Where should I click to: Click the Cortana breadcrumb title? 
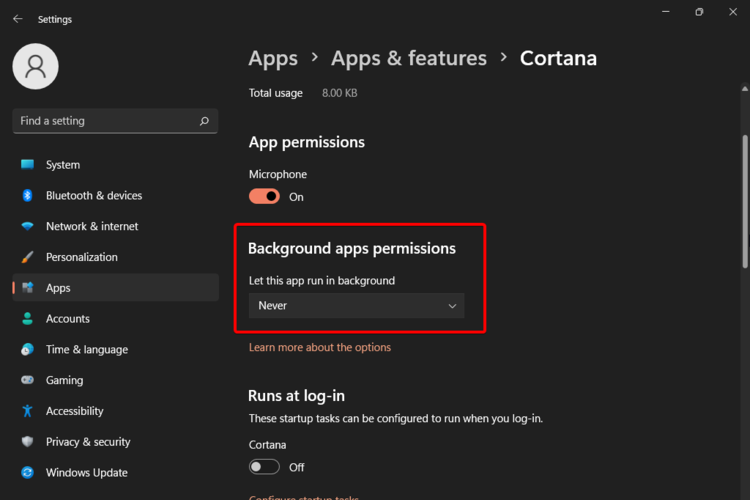[558, 58]
